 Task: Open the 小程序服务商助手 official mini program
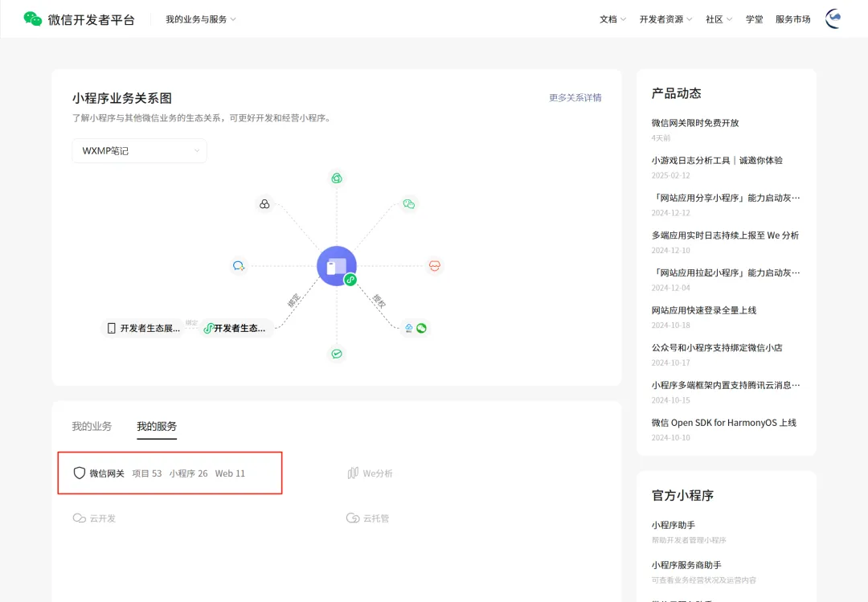(686, 565)
